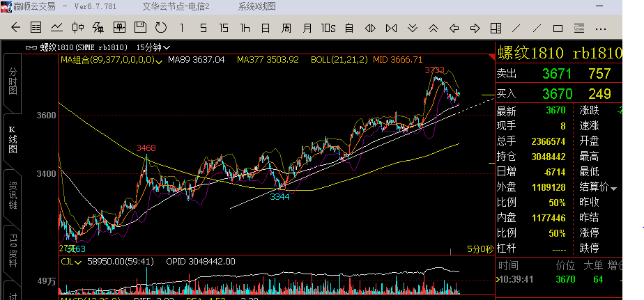Switch to the 分时图 side tab
The height and width of the screenshot is (300, 644).
coord(12,81)
